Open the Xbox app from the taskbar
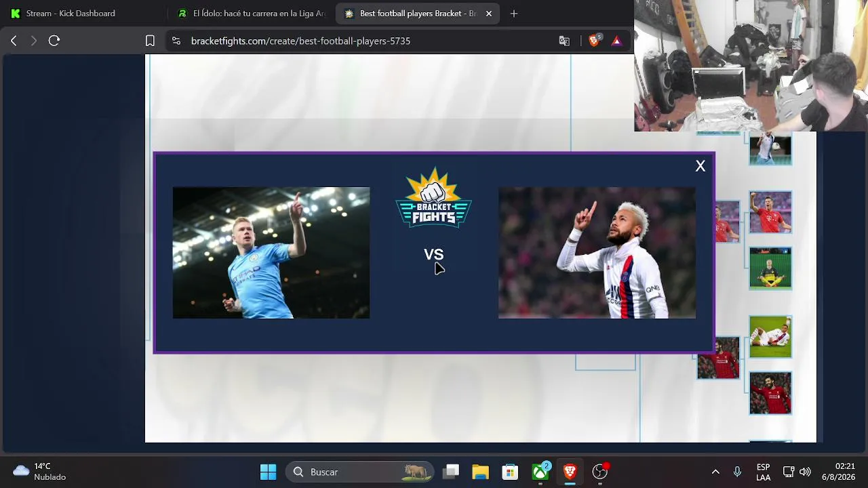 point(540,472)
